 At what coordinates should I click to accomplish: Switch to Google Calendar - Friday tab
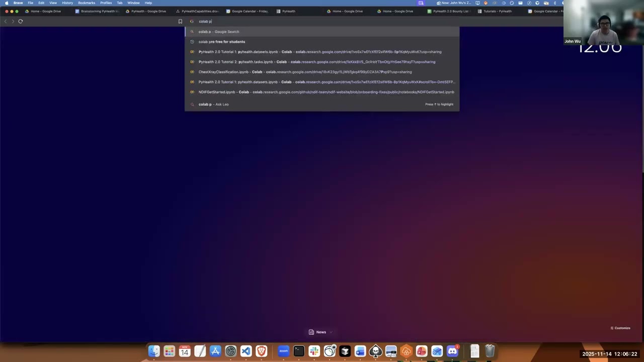coord(248,11)
